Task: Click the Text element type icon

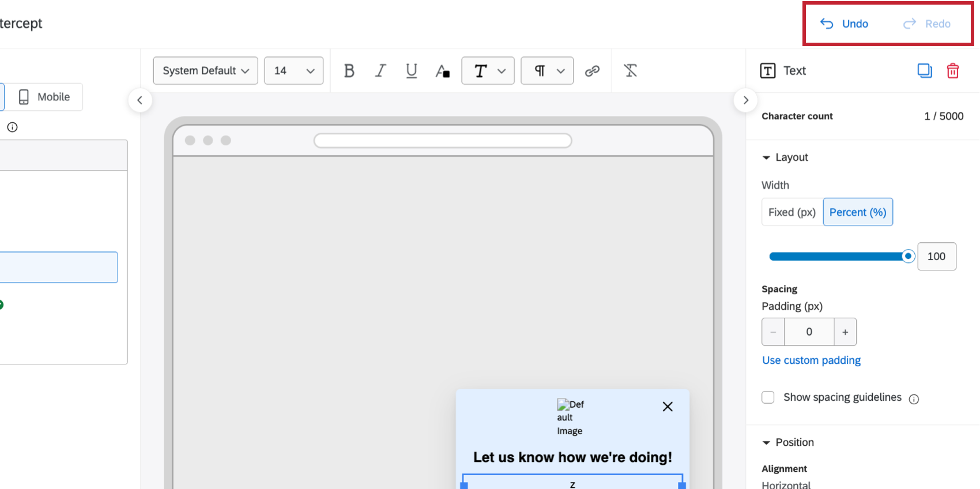Action: pyautogui.click(x=768, y=71)
